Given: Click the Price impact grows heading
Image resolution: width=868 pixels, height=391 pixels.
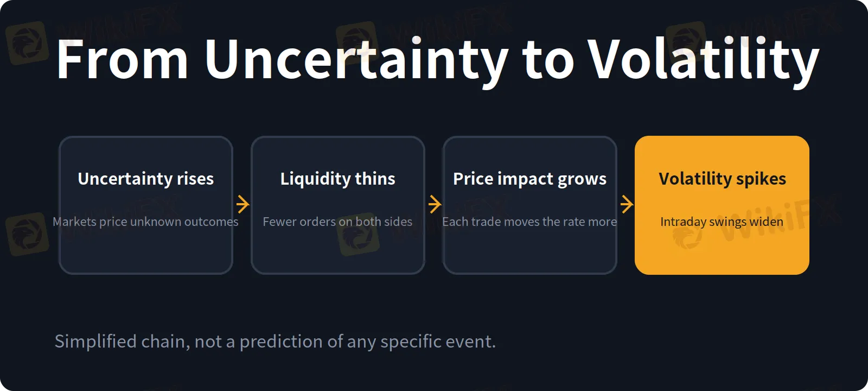Looking at the screenshot, I should (530, 179).
